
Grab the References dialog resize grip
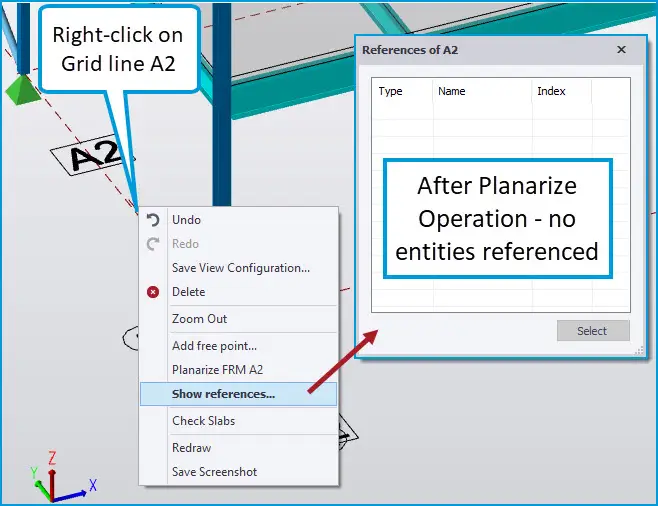(639, 350)
